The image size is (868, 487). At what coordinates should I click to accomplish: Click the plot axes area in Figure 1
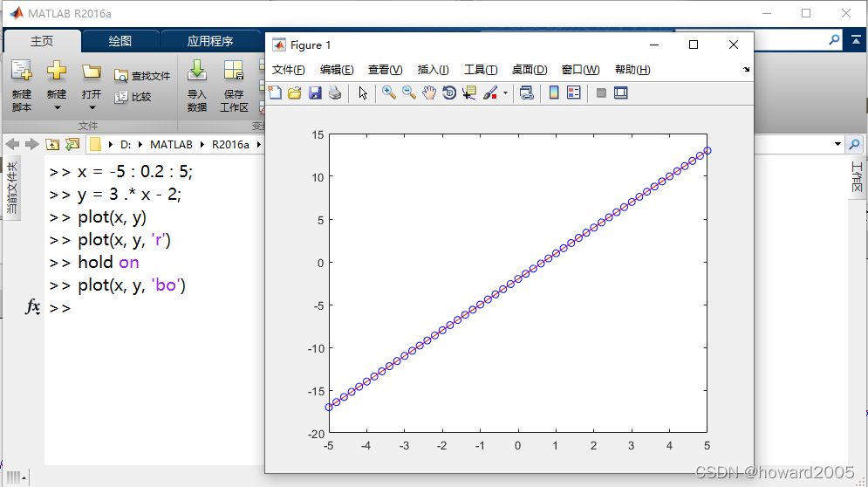(518, 283)
